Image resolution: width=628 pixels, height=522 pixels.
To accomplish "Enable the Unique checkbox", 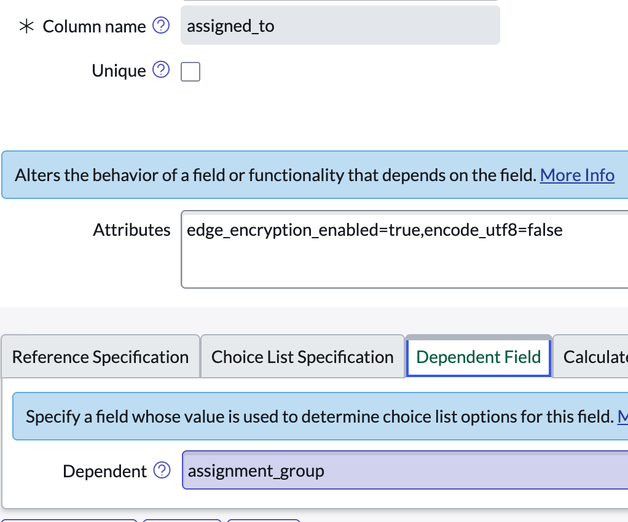I will [190, 72].
